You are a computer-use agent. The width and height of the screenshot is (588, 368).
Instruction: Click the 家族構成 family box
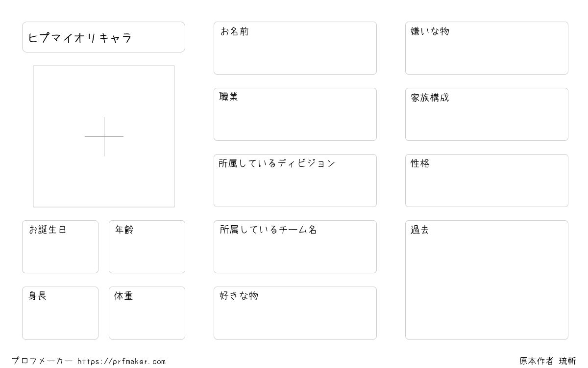(x=487, y=114)
